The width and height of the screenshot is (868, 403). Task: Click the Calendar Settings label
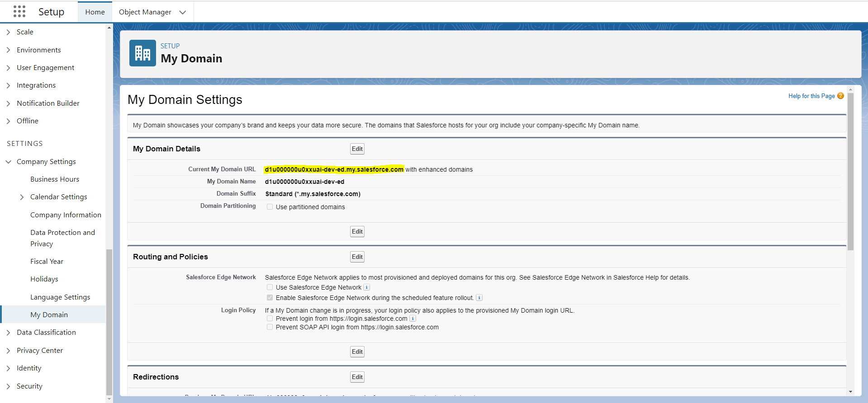[59, 197]
